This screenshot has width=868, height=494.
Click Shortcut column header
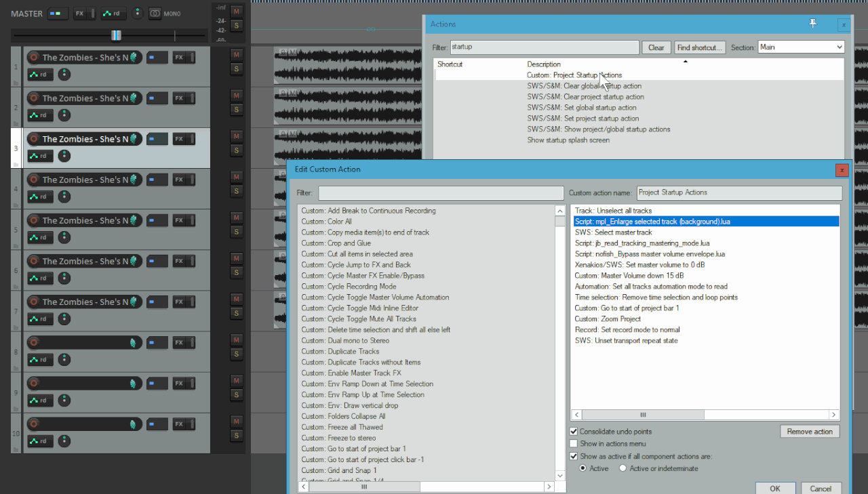click(x=450, y=64)
